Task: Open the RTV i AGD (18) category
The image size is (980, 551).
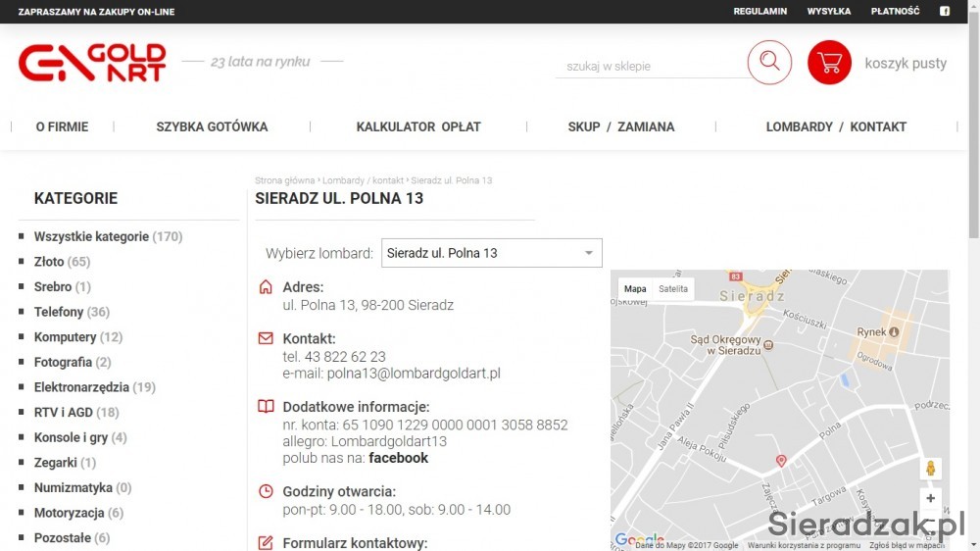Action: coord(76,412)
